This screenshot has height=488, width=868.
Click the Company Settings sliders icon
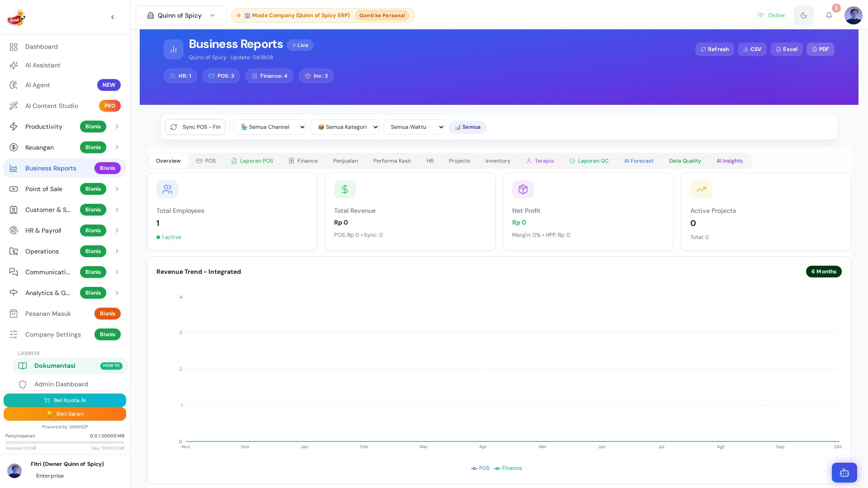[x=14, y=334]
